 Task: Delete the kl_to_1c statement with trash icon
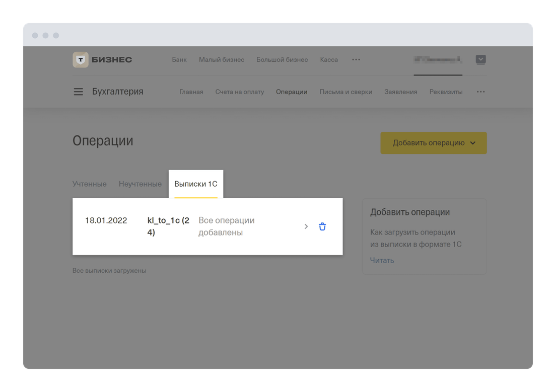(x=322, y=226)
